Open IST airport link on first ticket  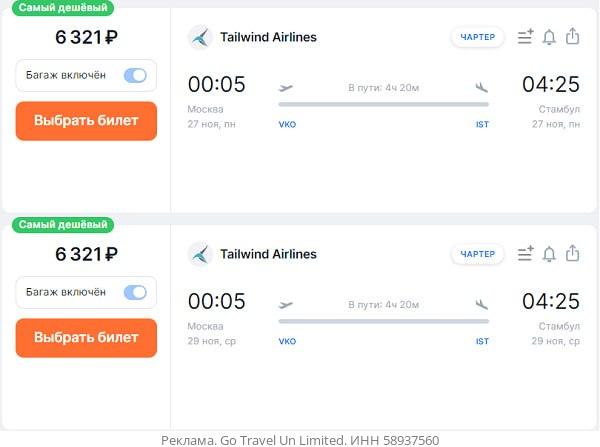point(482,124)
